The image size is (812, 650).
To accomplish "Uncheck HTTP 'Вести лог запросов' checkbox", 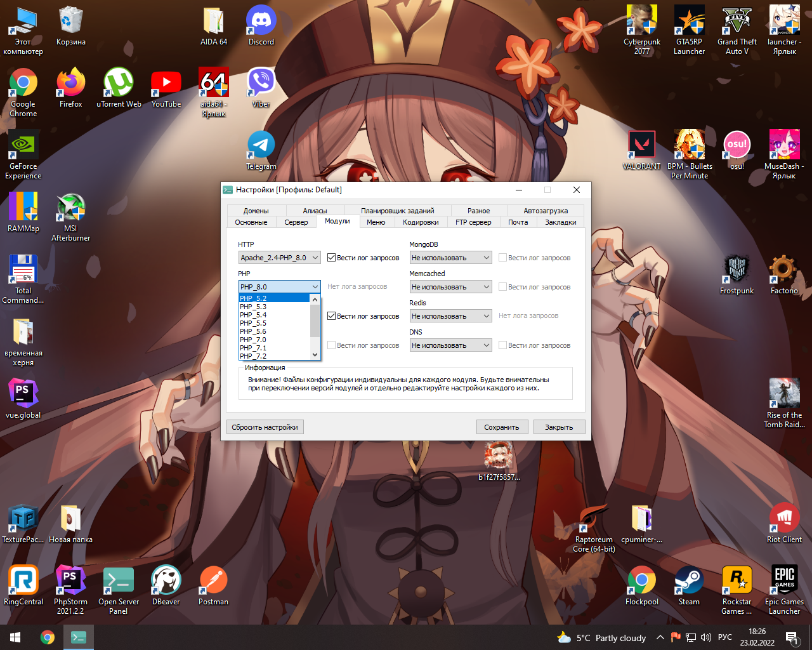I will 331,258.
